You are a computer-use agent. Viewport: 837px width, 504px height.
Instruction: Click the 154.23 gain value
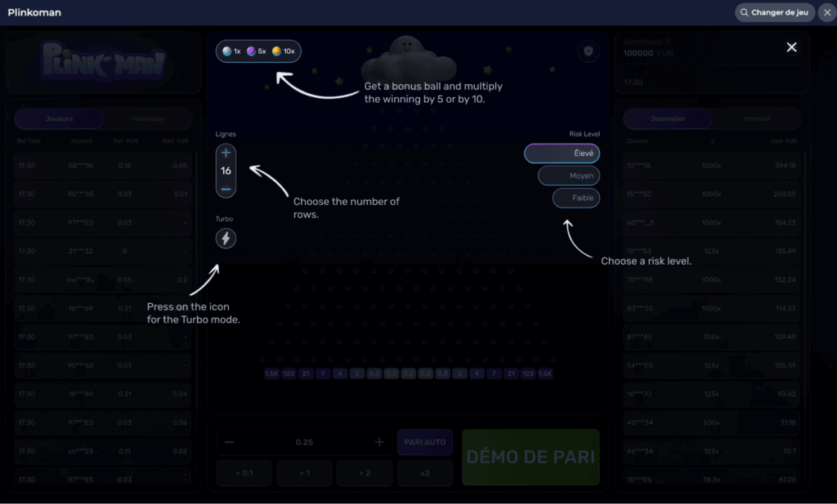786,222
